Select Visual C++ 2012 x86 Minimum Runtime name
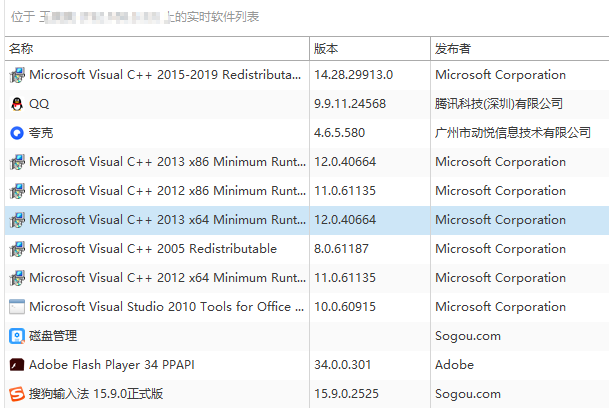Viewport: 609px width, 408px height. tap(167, 191)
